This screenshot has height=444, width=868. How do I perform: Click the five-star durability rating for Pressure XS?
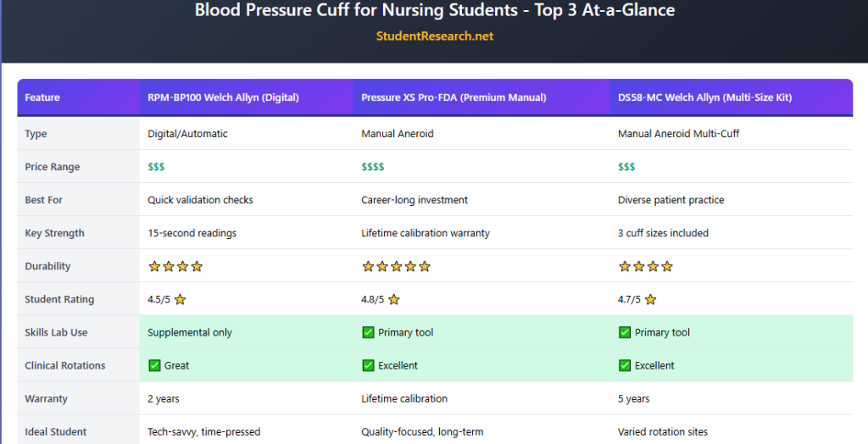tap(397, 266)
